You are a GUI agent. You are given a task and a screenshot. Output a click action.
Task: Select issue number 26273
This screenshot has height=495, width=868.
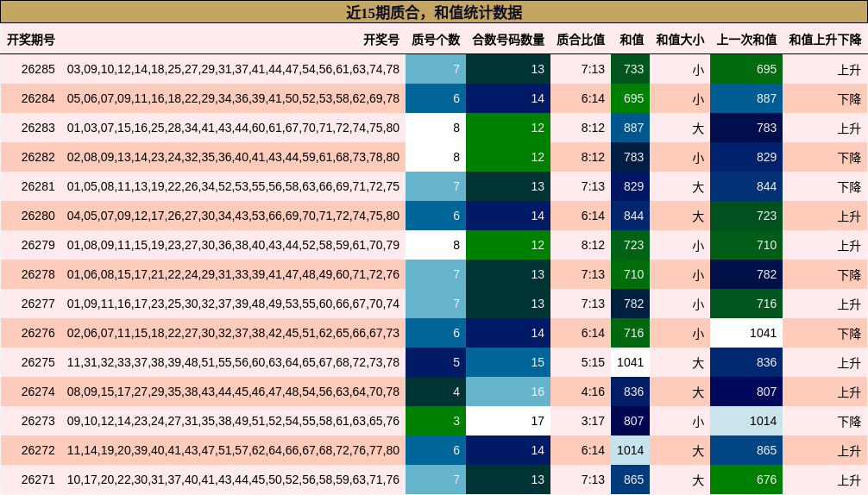click(x=38, y=421)
